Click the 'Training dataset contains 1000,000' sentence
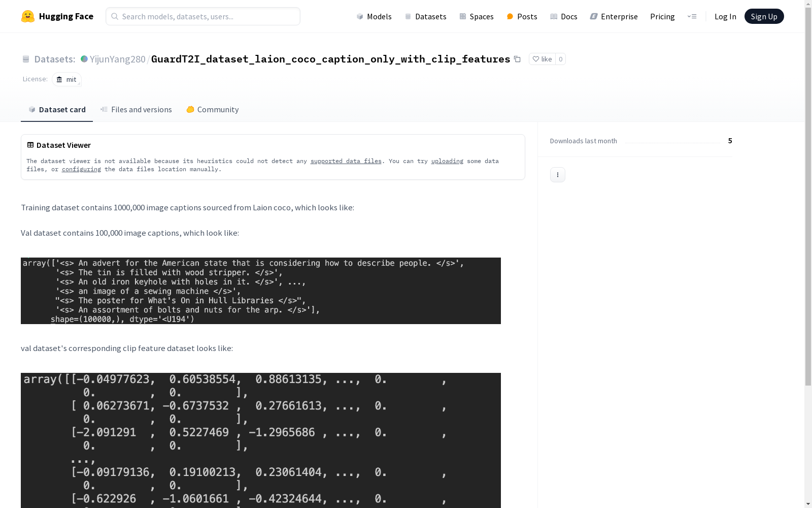Screen dimensions: 812x508 [x=187, y=207]
